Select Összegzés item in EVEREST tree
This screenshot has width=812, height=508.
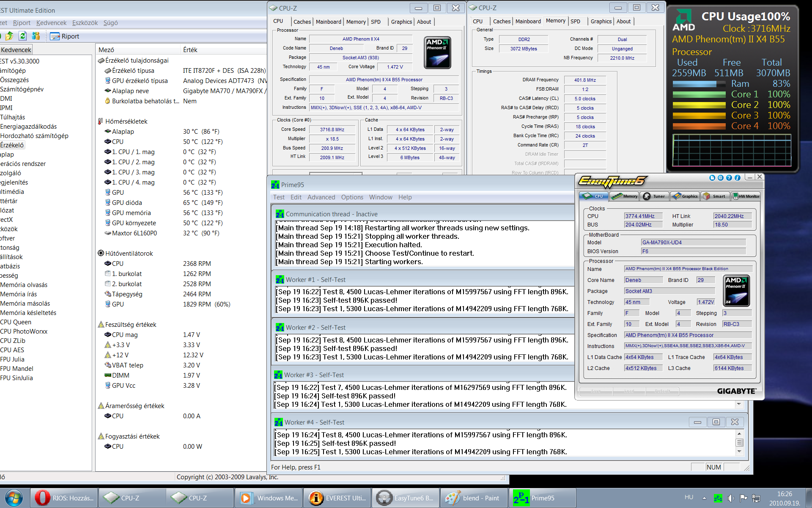(14, 80)
